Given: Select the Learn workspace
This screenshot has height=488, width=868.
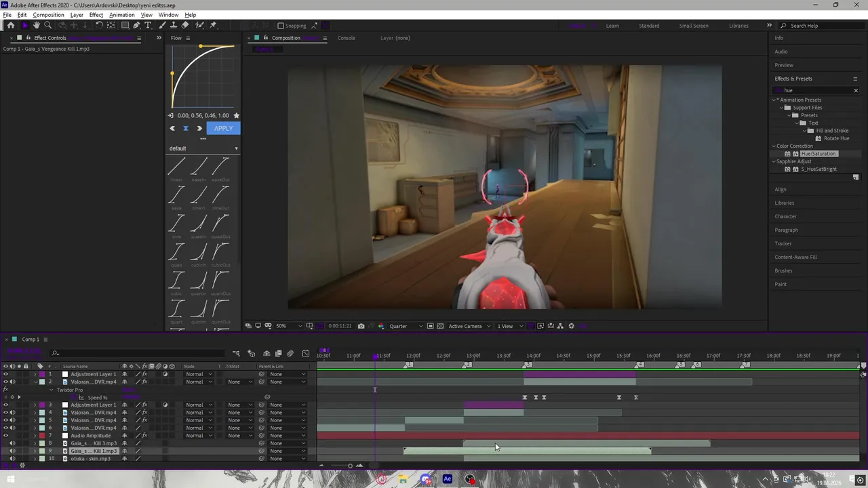Looking at the screenshot, I should click(x=612, y=26).
